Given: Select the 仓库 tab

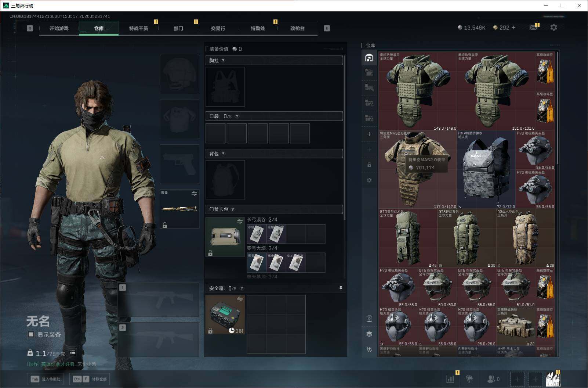Looking at the screenshot, I should click(99, 28).
